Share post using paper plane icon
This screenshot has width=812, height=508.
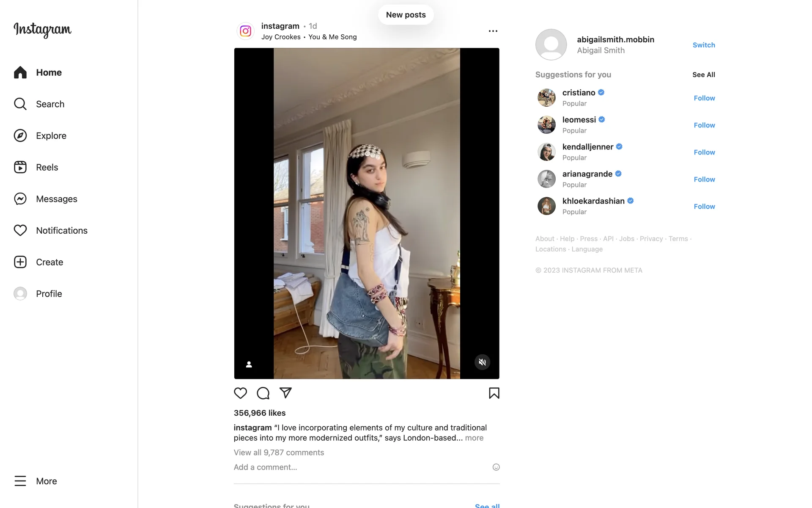(x=285, y=393)
